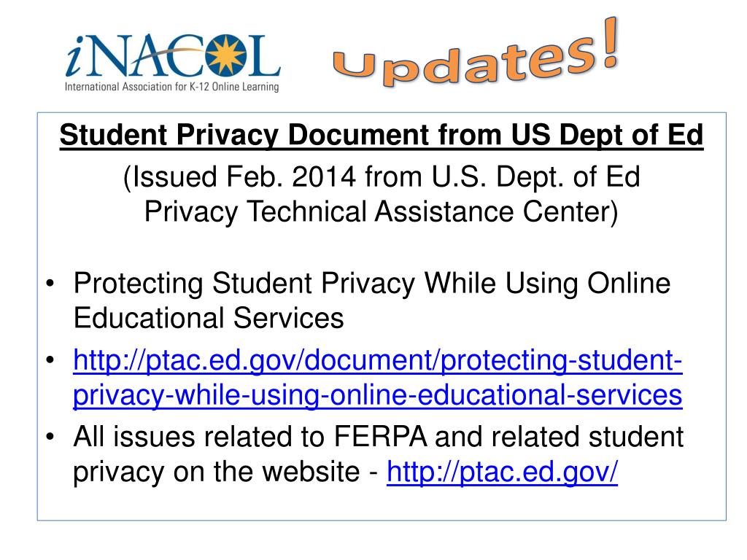Open the ptac.ed.gov/document/protecting-student- link line
This screenshot has width=747, height=560.
tap(378, 362)
